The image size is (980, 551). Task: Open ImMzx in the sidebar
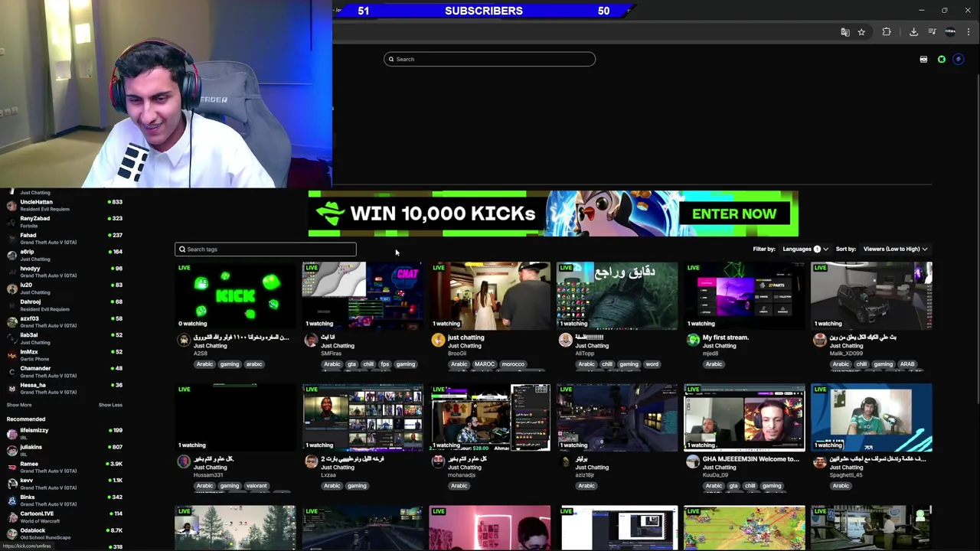tap(65, 355)
